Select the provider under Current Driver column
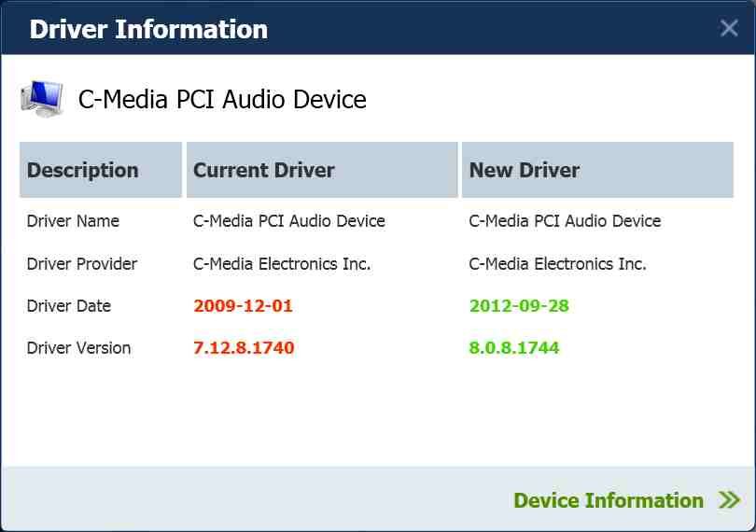Screen dimensions: 756x532 282,264
